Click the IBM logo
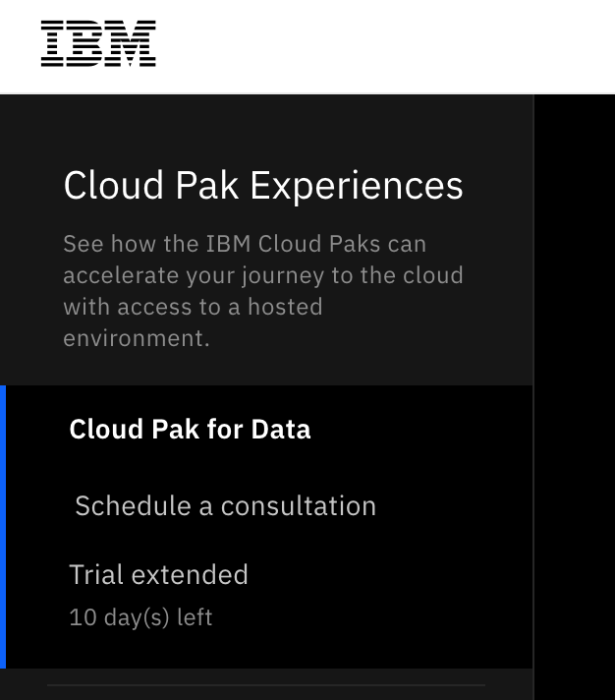Image resolution: width=615 pixels, height=700 pixels. click(98, 44)
